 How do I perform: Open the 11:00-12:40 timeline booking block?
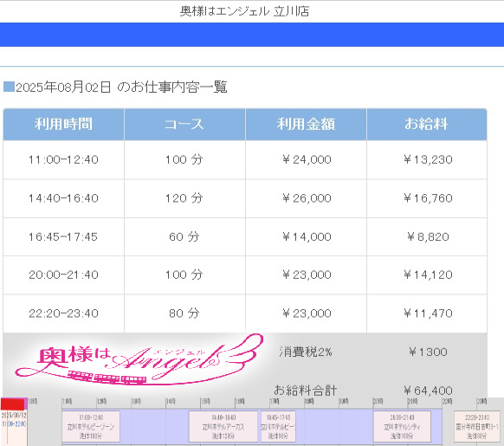pos(91,426)
